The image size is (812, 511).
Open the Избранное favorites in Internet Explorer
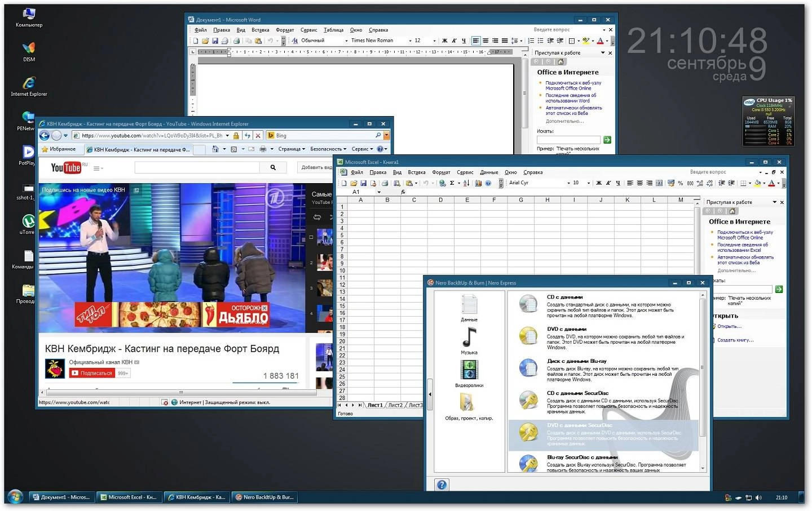pyautogui.click(x=59, y=149)
